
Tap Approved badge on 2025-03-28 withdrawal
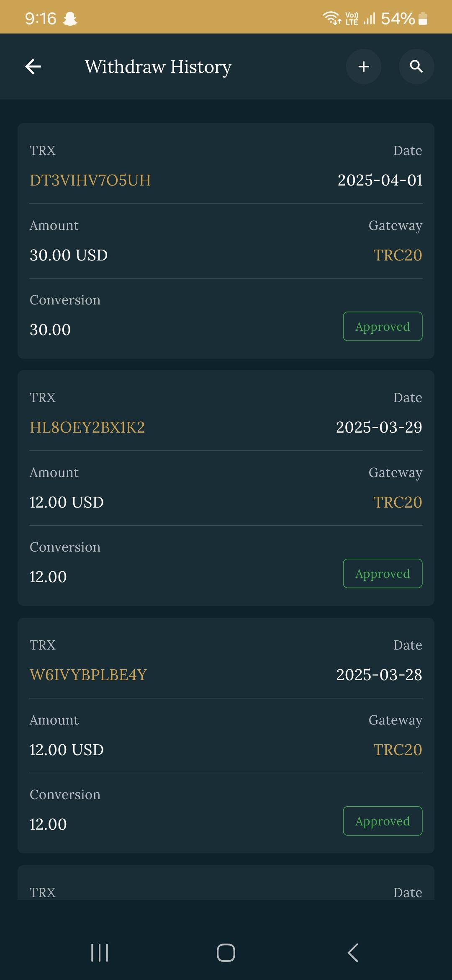(383, 821)
